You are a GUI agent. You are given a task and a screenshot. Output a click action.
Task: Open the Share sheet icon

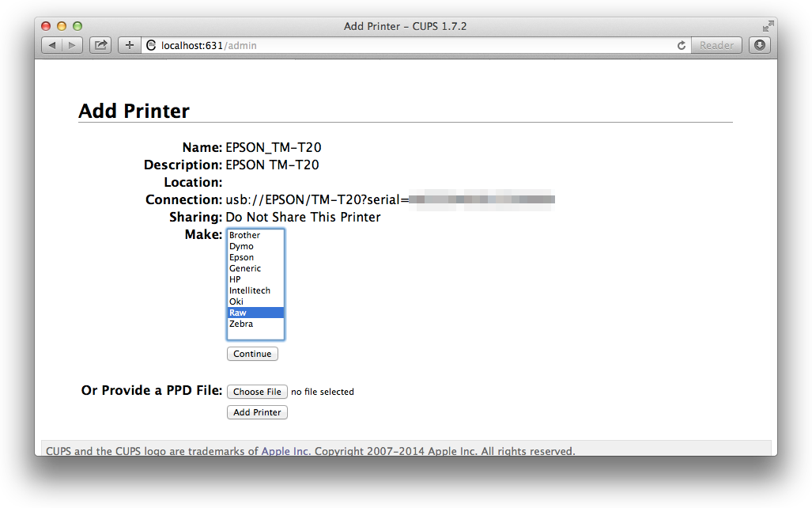(100, 46)
